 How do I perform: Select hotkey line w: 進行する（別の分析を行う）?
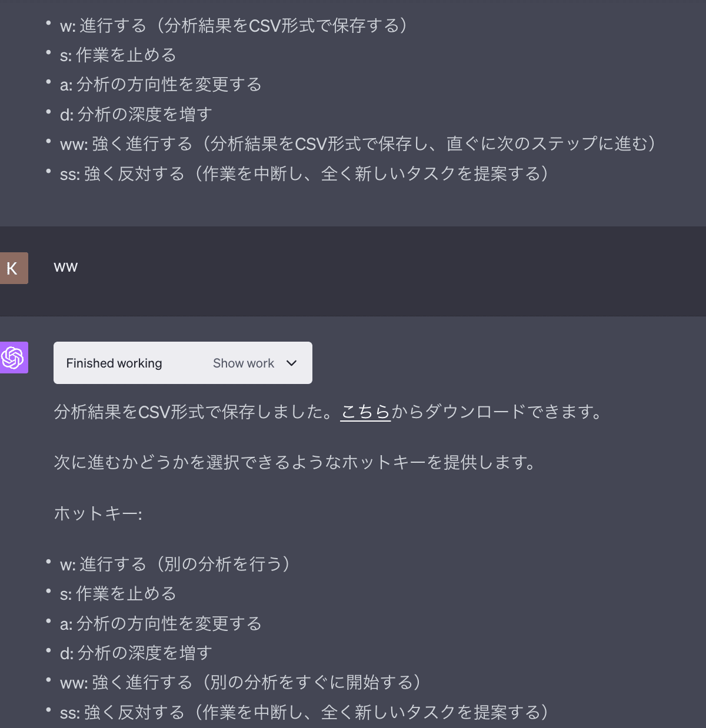coord(175,564)
